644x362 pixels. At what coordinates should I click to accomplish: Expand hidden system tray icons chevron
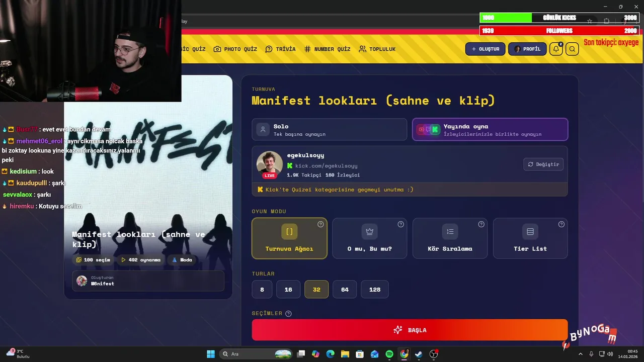click(580, 354)
